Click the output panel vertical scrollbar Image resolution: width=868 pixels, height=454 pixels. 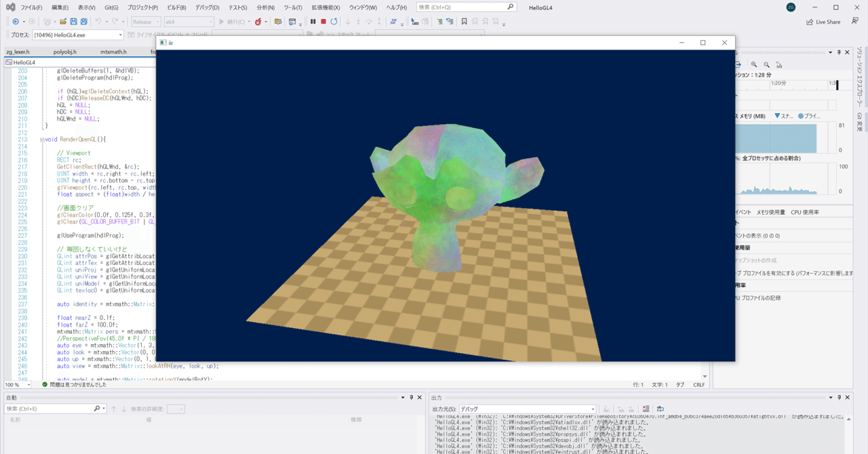pos(848,434)
